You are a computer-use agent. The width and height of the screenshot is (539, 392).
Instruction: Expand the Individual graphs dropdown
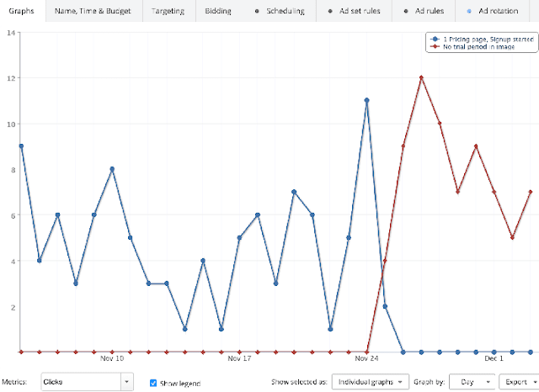371,382
